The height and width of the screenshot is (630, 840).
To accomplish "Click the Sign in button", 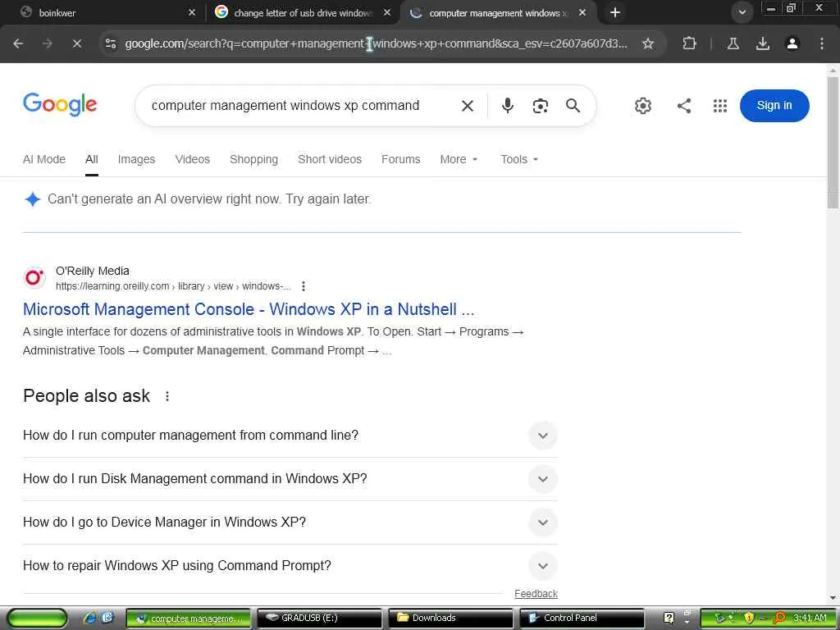I will coord(774,106).
